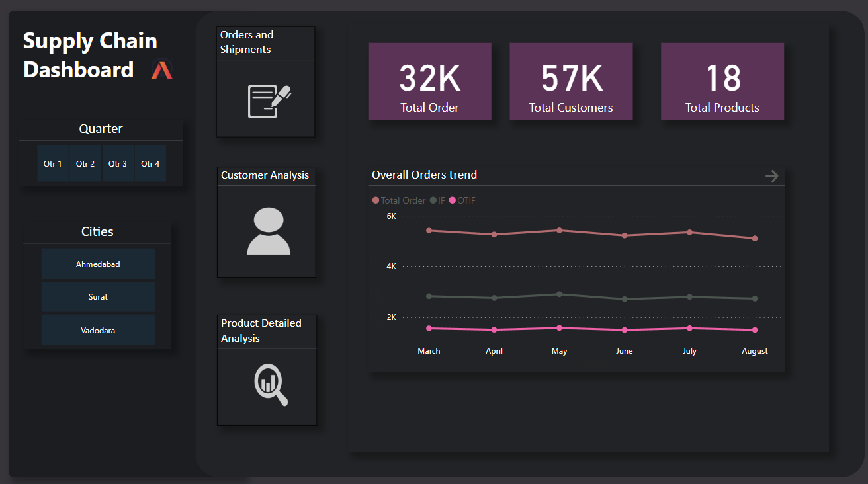Select the 57K Total Customers card
This screenshot has width=868, height=484.
(571, 82)
